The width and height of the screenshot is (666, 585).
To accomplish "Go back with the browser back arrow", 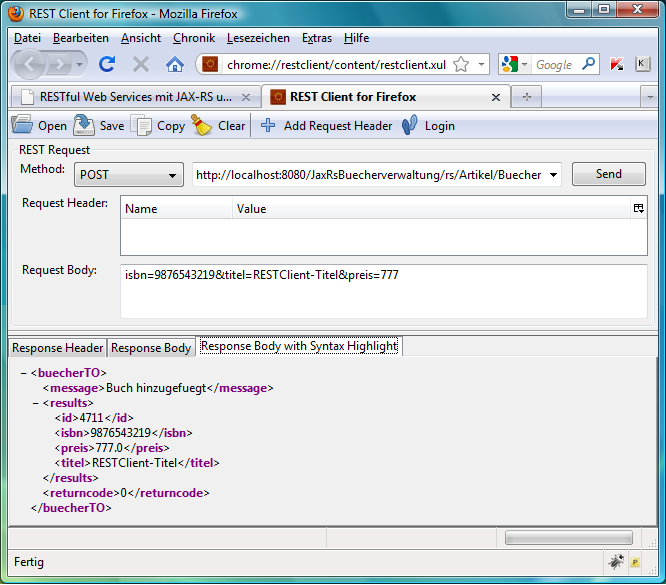I will pos(29,65).
